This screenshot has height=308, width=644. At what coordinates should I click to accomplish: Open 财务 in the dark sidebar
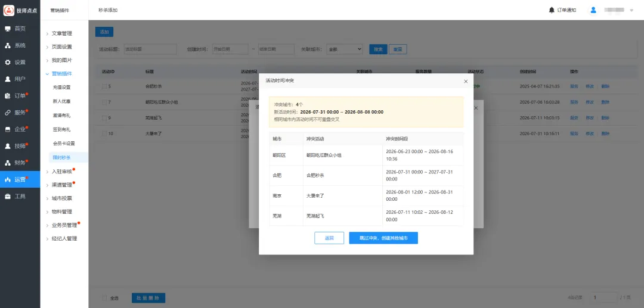(20, 163)
